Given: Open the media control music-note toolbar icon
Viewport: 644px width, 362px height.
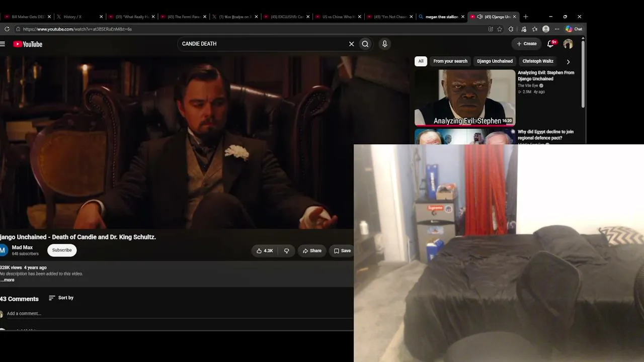Looking at the screenshot, I should pyautogui.click(x=524, y=29).
